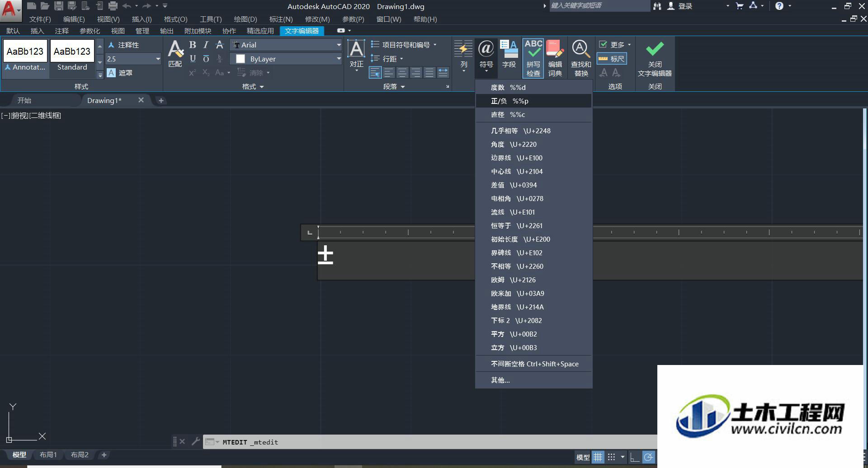Switch to the Insert (插入) ribbon tab
Image resolution: width=868 pixels, height=468 pixels.
point(37,31)
